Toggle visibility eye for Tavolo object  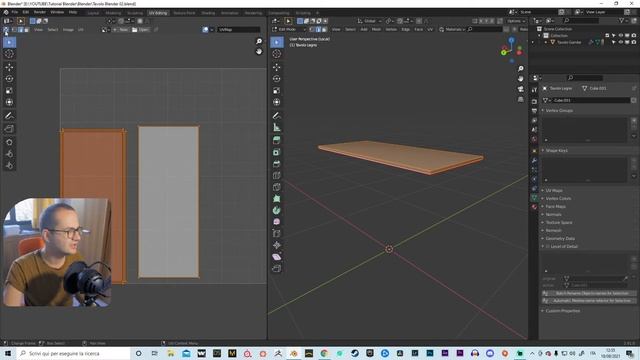[620, 42]
